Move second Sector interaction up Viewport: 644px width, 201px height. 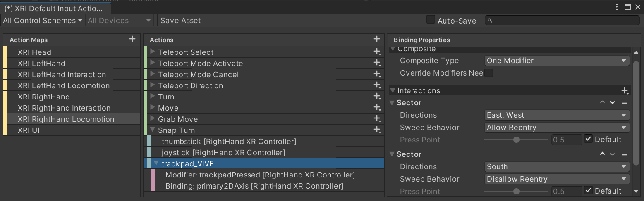tap(603, 154)
